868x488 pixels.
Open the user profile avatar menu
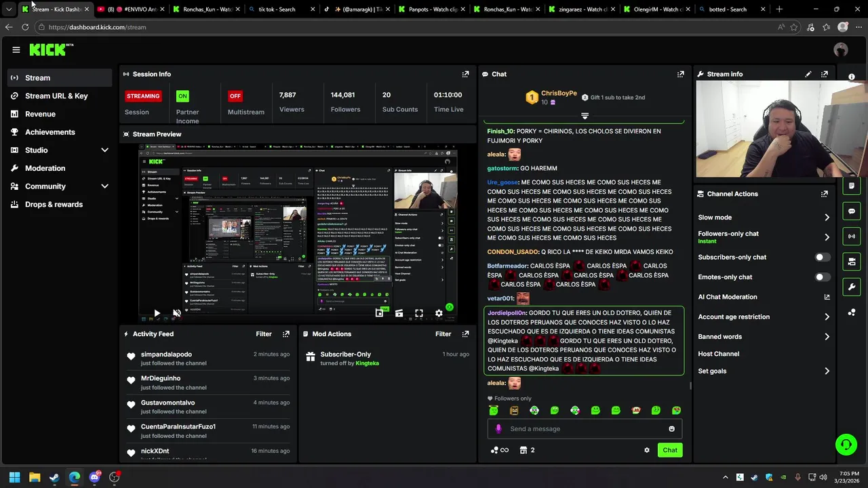pyautogui.click(x=841, y=49)
